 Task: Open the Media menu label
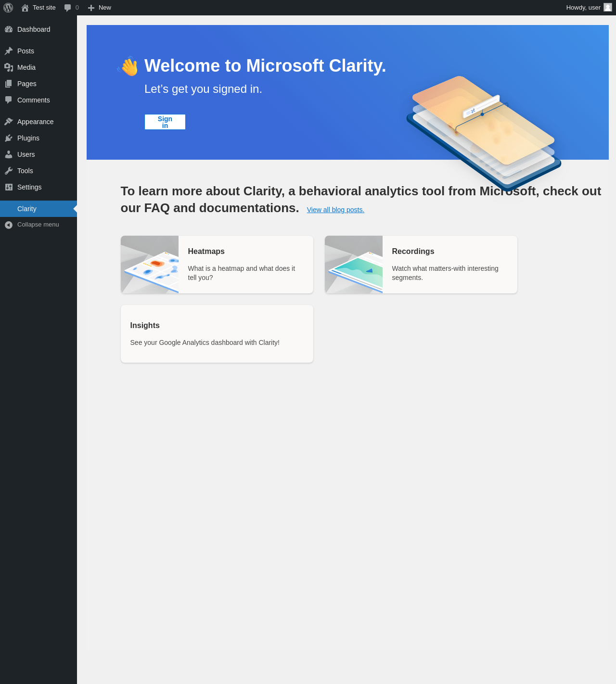(x=26, y=67)
